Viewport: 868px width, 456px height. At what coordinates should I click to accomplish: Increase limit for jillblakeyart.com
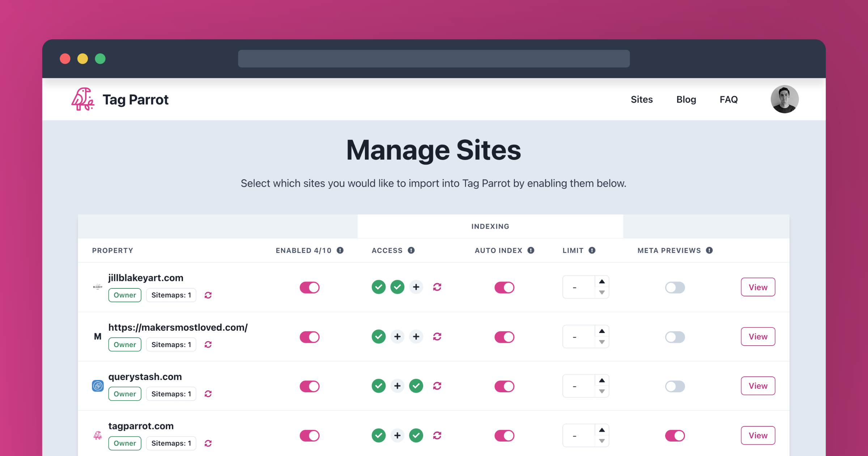point(602,282)
